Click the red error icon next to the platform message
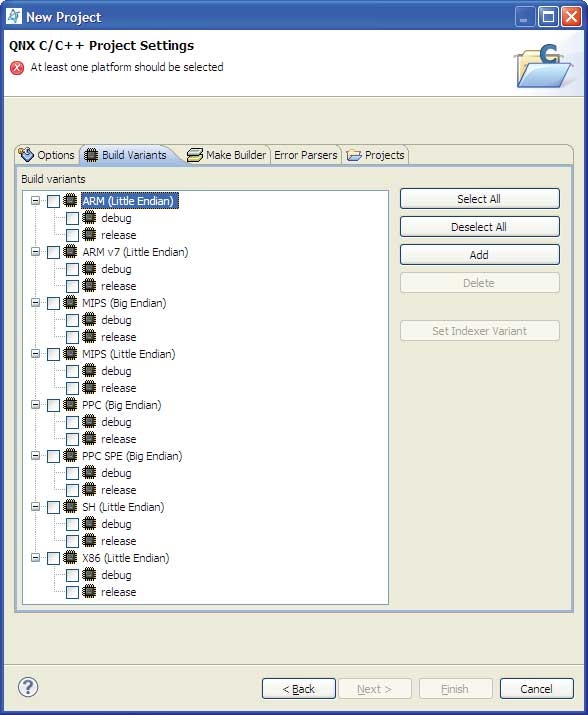Viewport: 588px width, 715px height. (17, 68)
